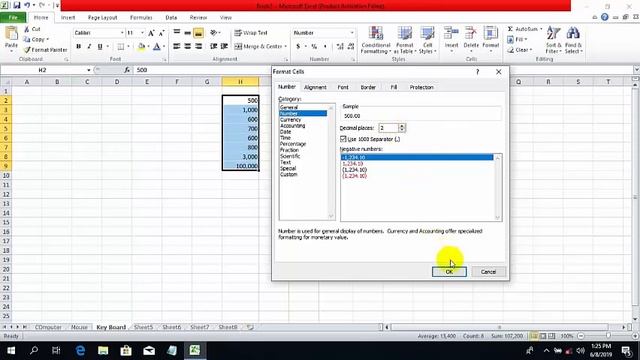The height and width of the screenshot is (360, 640).
Task: Click the Undo icon in Quick Access toolbar
Action: (x=27, y=5)
